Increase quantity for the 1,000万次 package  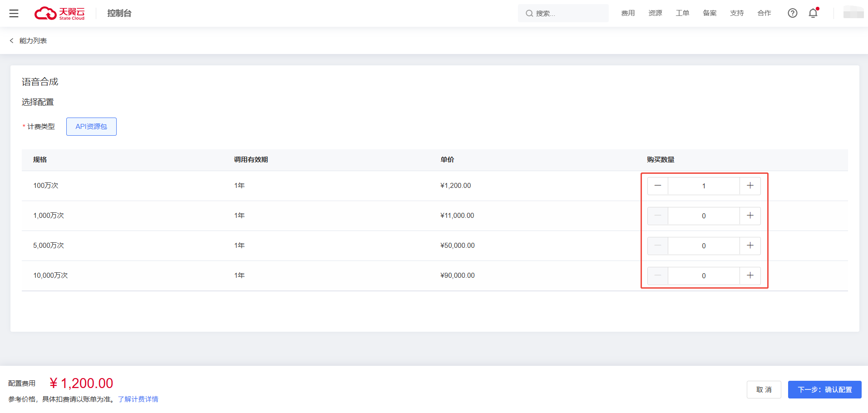click(750, 216)
